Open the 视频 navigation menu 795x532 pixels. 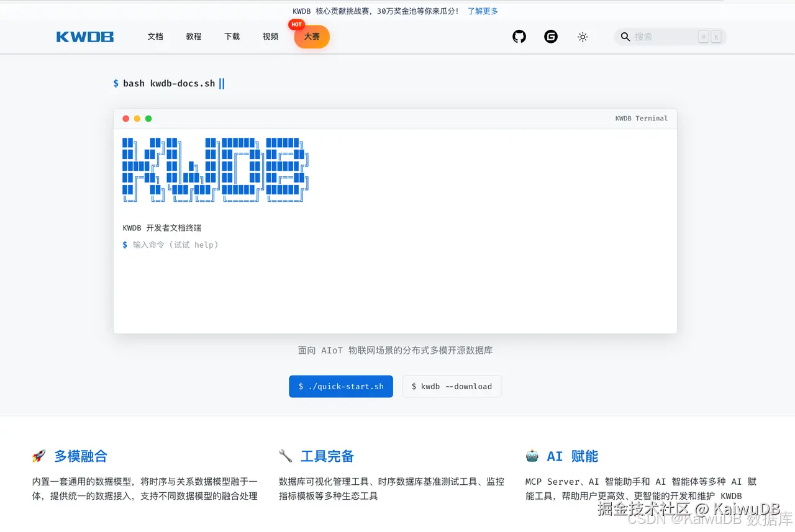tap(270, 37)
